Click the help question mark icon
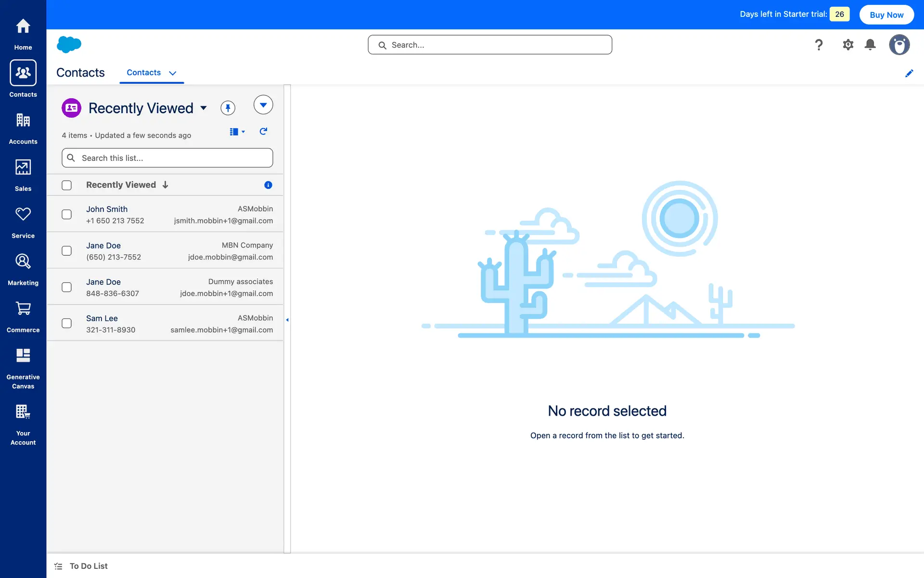The height and width of the screenshot is (578, 924). pos(819,45)
